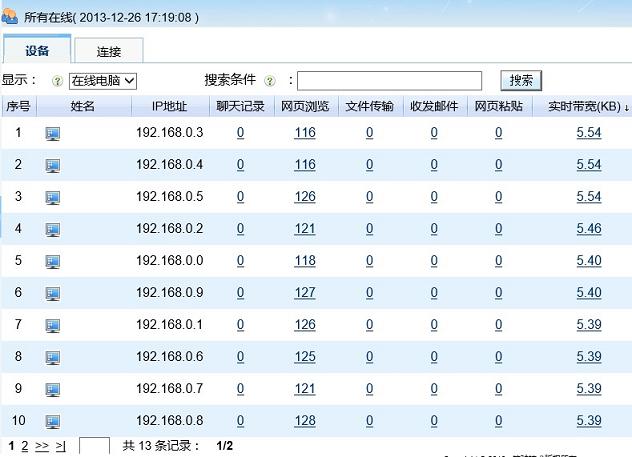Click computer icon for 192.168.0.5 row
This screenshot has height=457, width=632.
(53, 197)
